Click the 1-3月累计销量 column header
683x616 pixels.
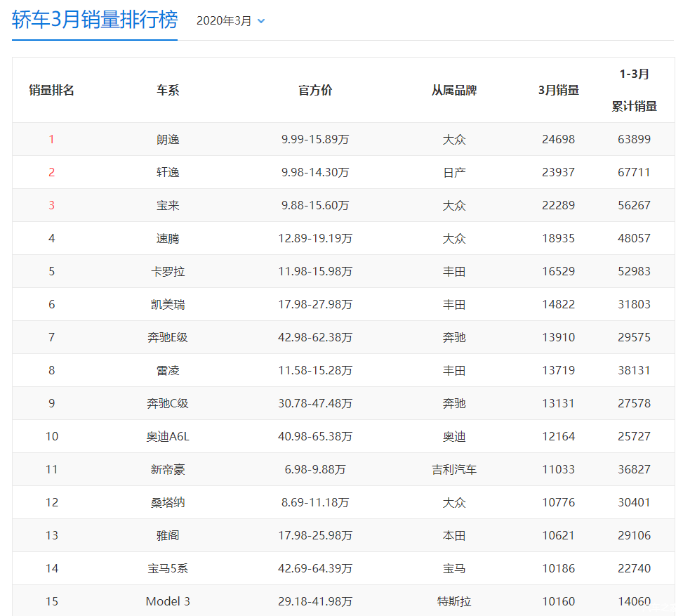pyautogui.click(x=634, y=90)
